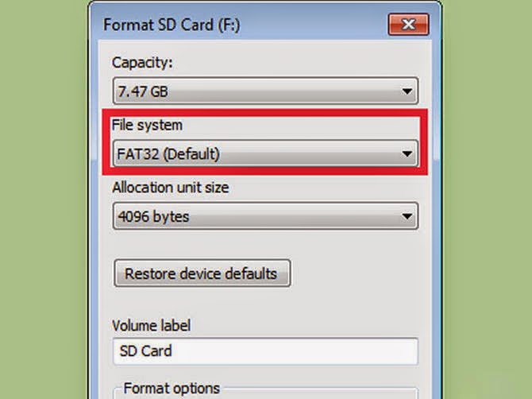The width and height of the screenshot is (532, 399).
Task: Click the Volume label caption
Action: point(151,325)
